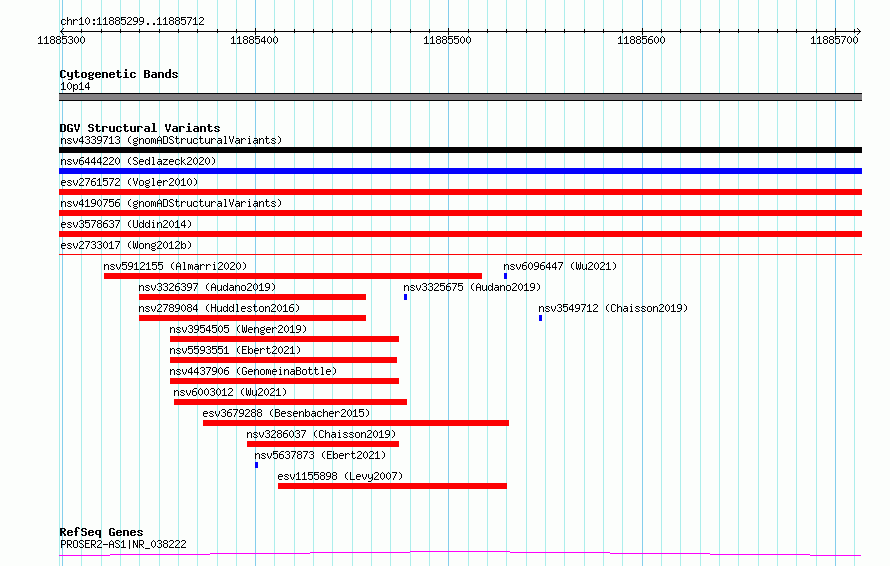890x566 pixels.
Task: Open the Cytogenetic Bands track heading
Action: pos(119,74)
